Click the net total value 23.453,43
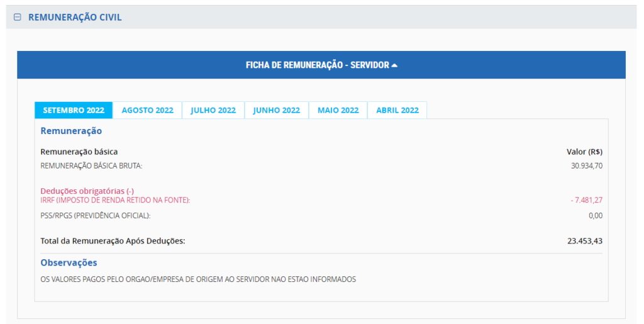This screenshot has width=644, height=324. coord(584,241)
